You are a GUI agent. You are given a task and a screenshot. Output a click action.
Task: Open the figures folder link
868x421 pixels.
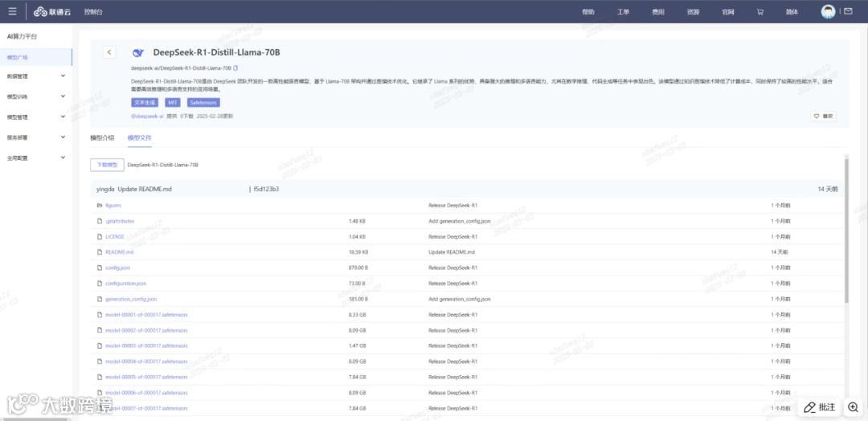(113, 205)
